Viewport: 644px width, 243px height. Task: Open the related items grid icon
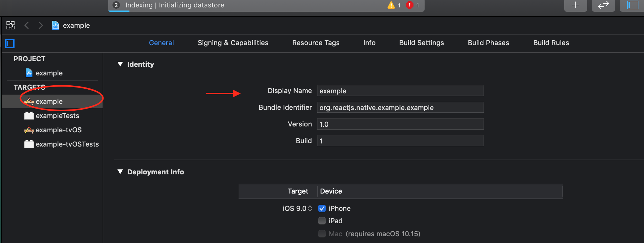click(11, 25)
